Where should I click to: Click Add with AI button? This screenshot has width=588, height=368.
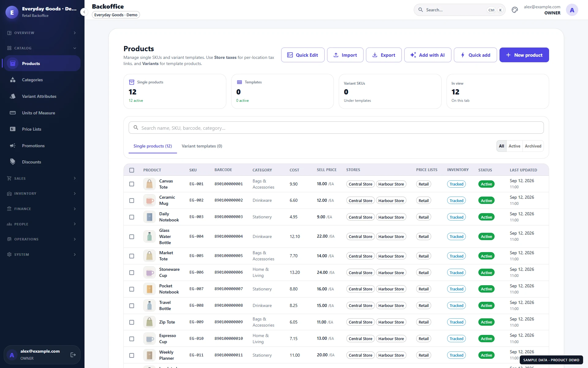tap(428, 55)
